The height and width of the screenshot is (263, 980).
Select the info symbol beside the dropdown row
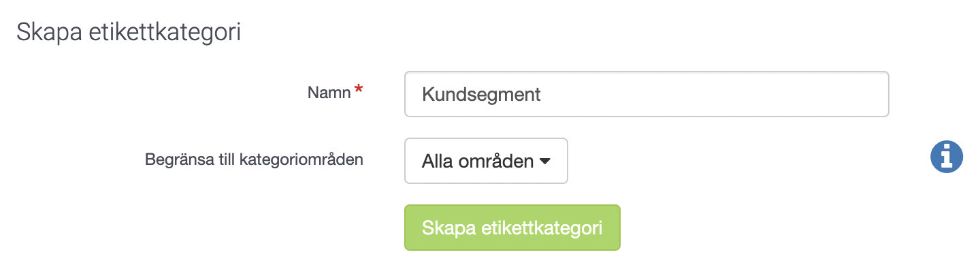tap(947, 157)
